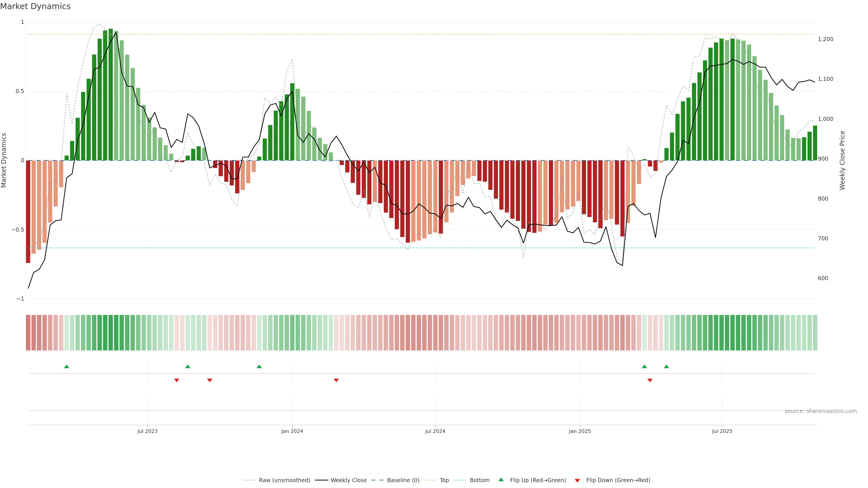868x488 pixels.
Task: Hide the Bottom threshold line via legend
Action: pos(479,480)
